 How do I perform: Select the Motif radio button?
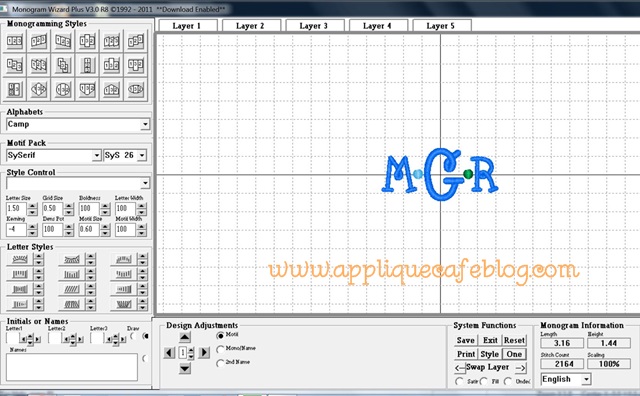point(220,336)
